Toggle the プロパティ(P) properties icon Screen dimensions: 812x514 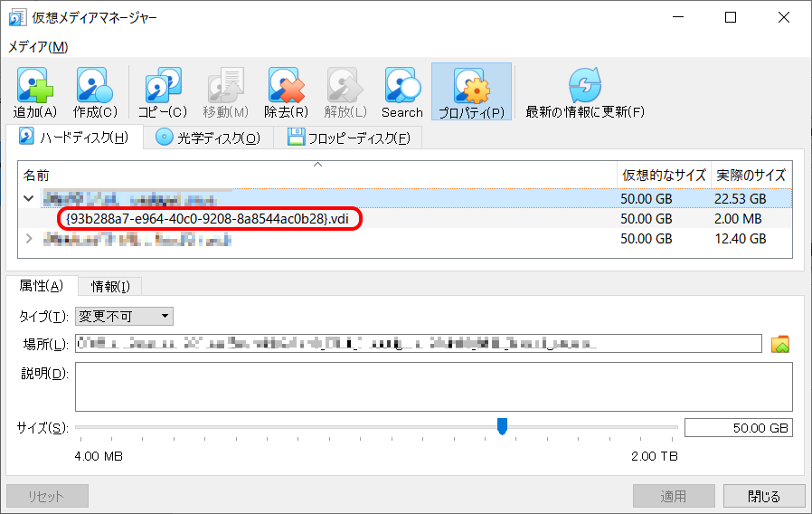click(471, 87)
